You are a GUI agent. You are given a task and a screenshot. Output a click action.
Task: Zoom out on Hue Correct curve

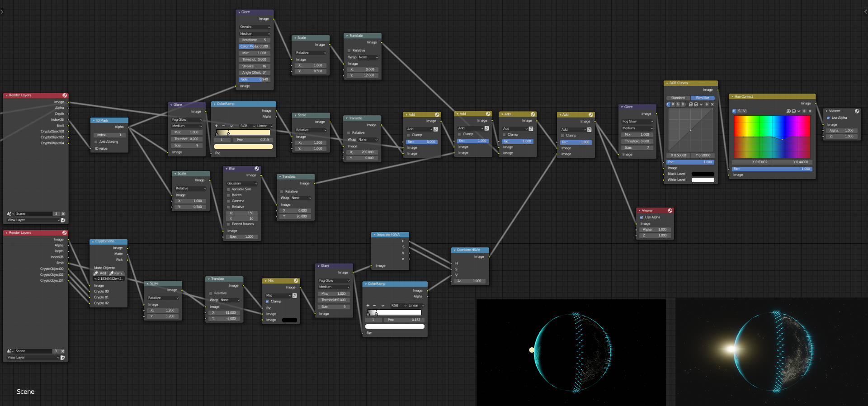point(794,111)
